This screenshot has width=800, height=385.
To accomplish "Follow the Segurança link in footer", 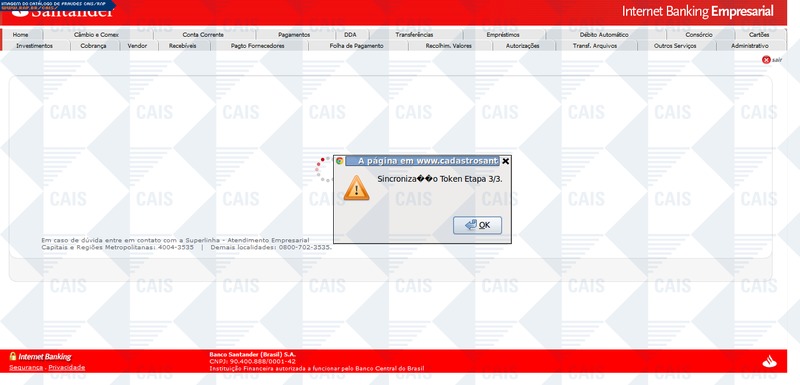I will click(26, 367).
